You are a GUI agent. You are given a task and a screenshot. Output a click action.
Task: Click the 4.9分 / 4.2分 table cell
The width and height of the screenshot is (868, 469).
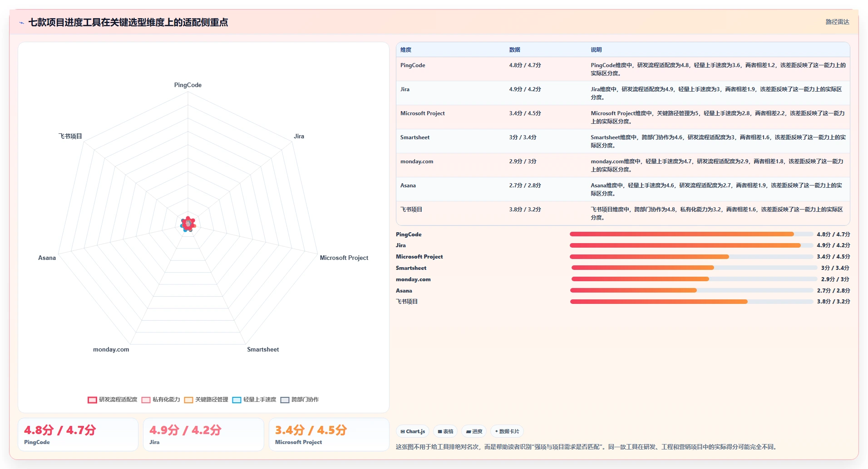pyautogui.click(x=525, y=89)
